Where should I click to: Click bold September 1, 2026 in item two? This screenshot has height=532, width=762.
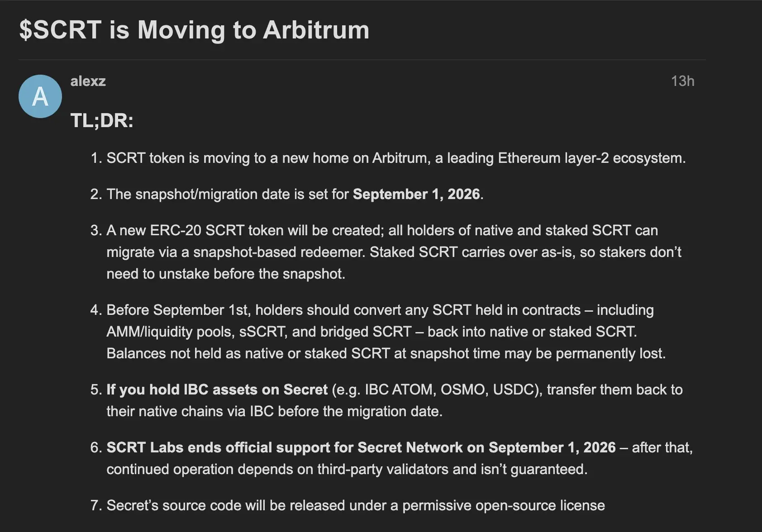click(416, 195)
